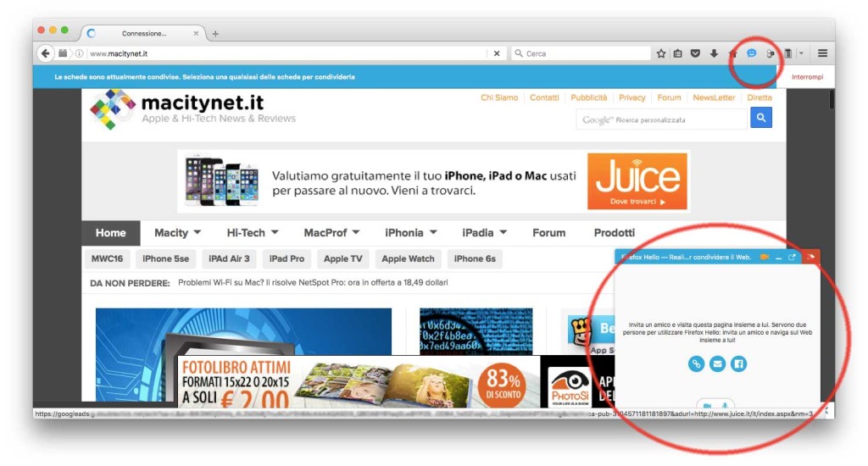Open the top Forum link
The height and width of the screenshot is (466, 868).
pos(670,97)
